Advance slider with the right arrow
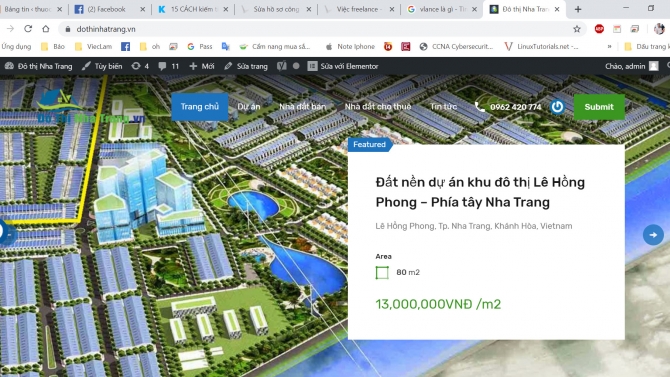Viewport: 670px width, 377px height. coord(653,235)
